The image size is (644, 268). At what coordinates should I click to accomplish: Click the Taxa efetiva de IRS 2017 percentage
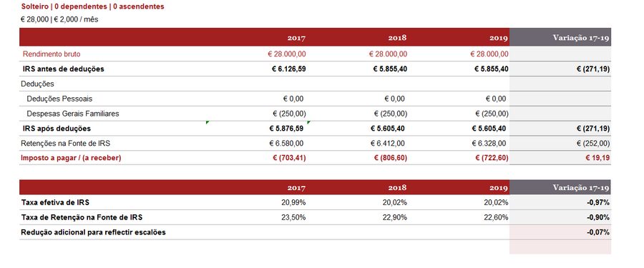293,202
